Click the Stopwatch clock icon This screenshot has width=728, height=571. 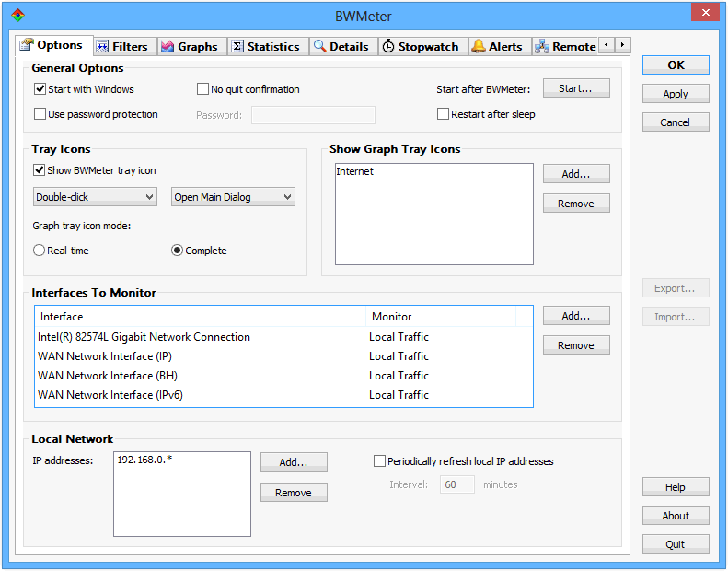pyautogui.click(x=388, y=46)
